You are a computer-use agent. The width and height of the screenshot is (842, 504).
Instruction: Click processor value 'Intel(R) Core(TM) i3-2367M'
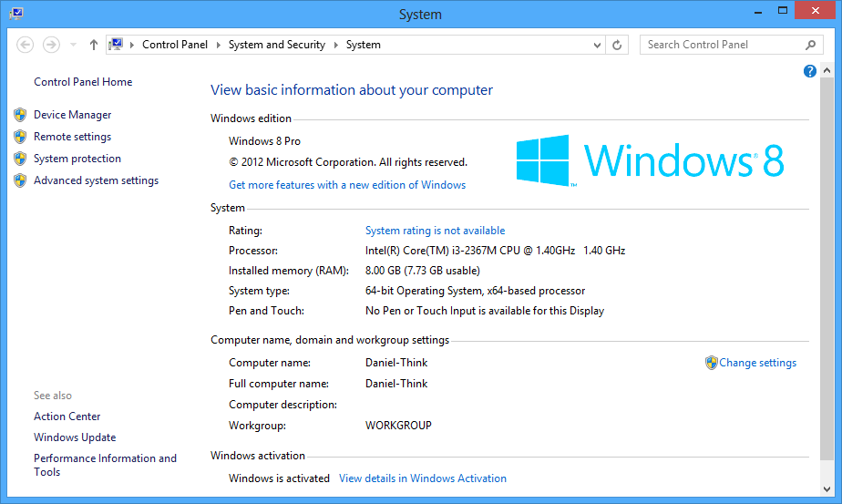(x=495, y=251)
